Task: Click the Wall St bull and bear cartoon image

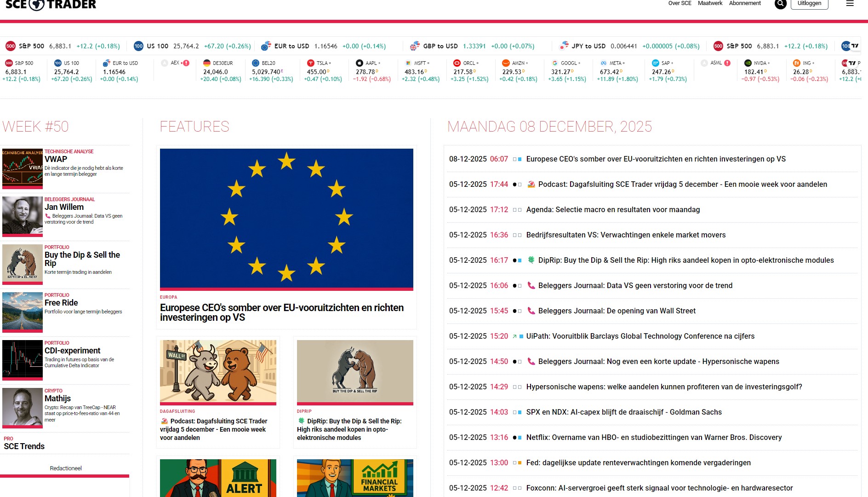Action: click(x=218, y=372)
